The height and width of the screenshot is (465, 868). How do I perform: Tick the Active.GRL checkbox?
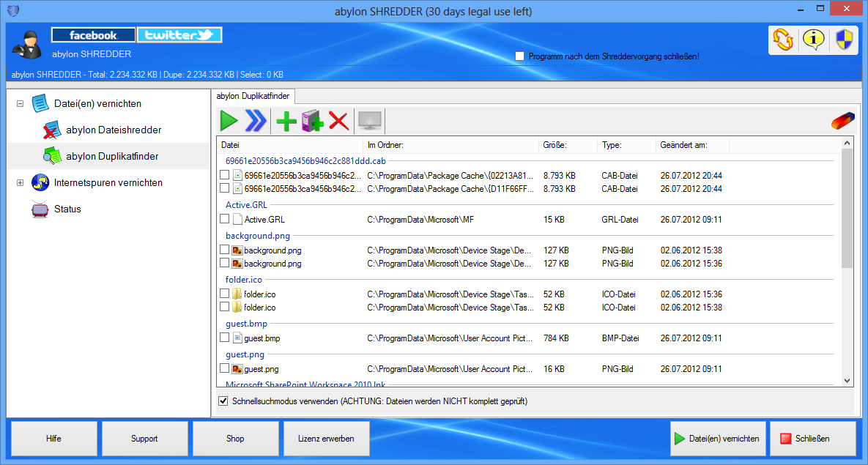(224, 219)
